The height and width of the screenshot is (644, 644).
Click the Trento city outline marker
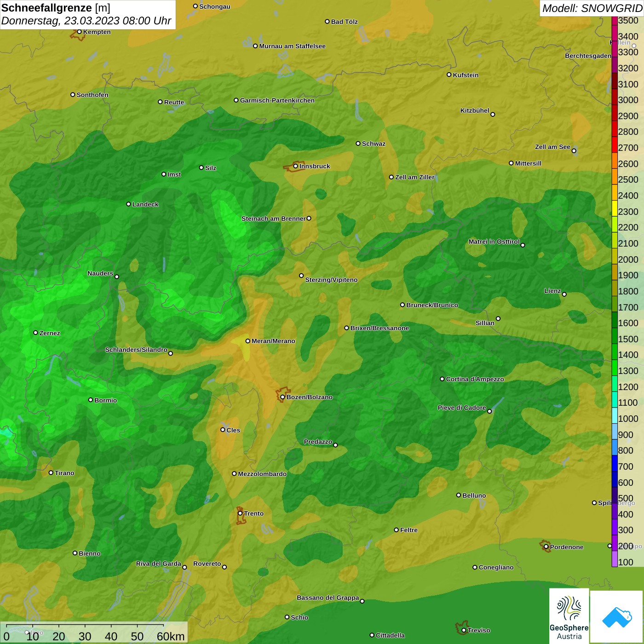[x=241, y=516]
